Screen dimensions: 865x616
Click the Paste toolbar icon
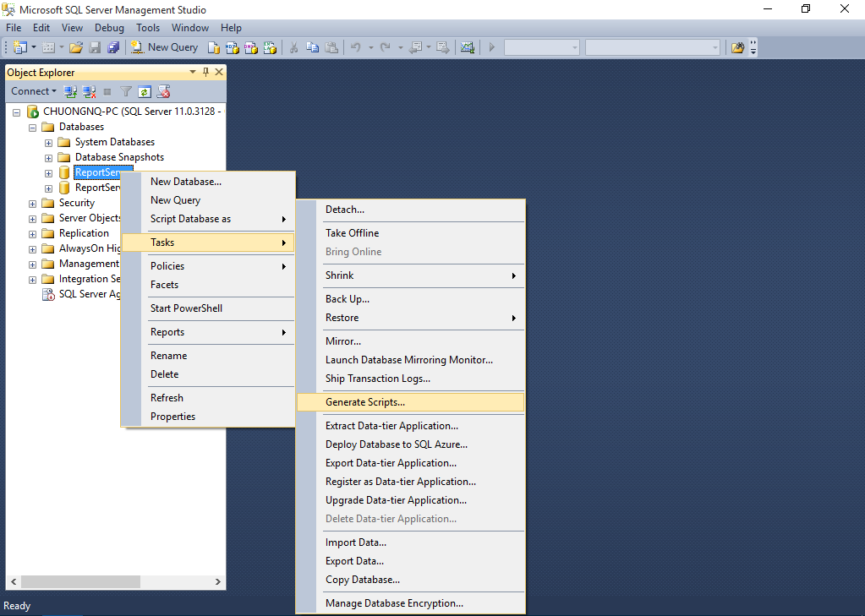331,47
